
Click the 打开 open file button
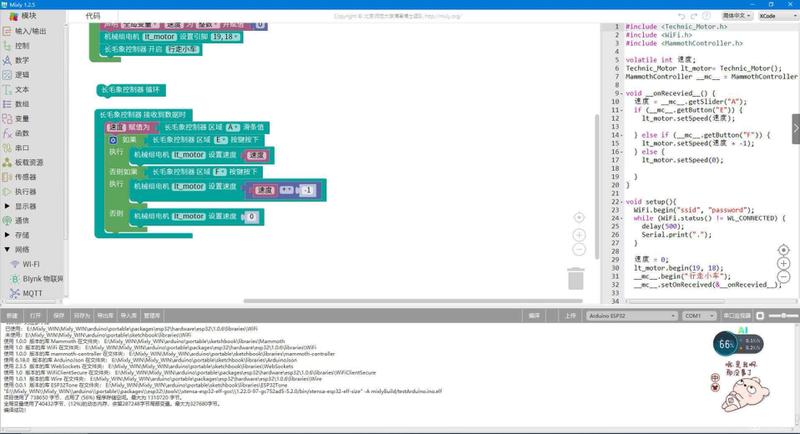click(35, 316)
